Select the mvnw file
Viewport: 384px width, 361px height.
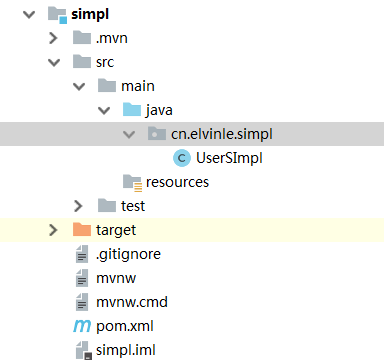point(116,278)
